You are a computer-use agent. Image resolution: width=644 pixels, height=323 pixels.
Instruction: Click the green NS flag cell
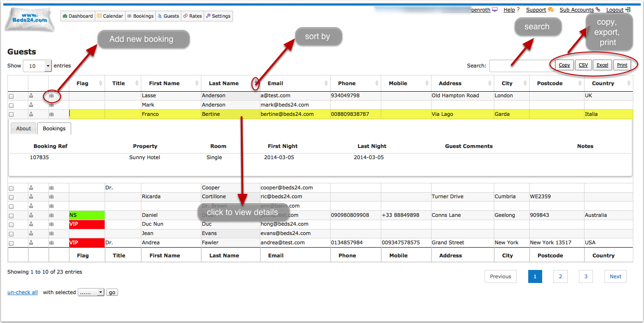[87, 215]
